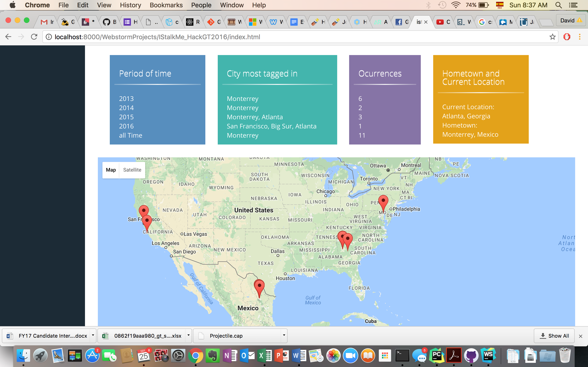This screenshot has height=367, width=588.
Task: Open WebStorm from the dock
Action: click(x=488, y=356)
